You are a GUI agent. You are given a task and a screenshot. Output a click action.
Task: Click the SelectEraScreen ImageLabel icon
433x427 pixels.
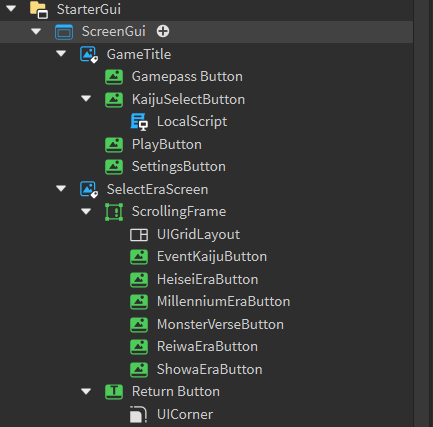(x=89, y=189)
